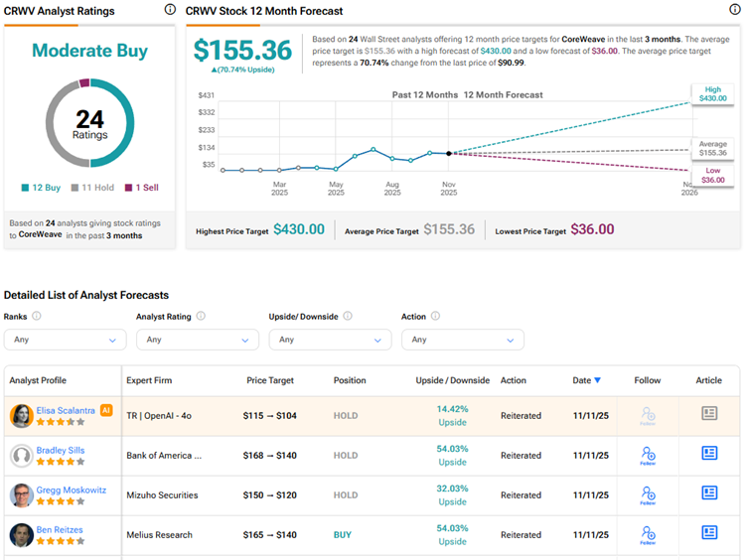Click info icon beside CRWV Analyst Ratings

point(170,10)
